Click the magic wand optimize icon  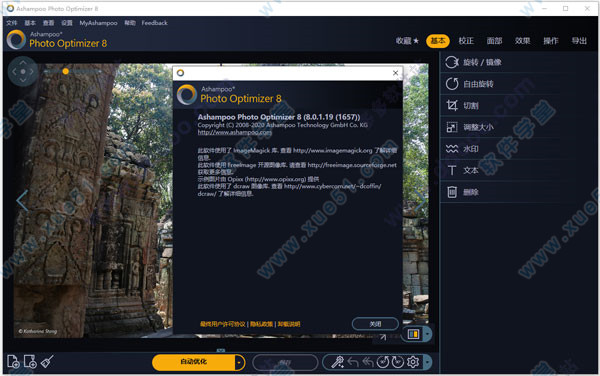(337, 362)
